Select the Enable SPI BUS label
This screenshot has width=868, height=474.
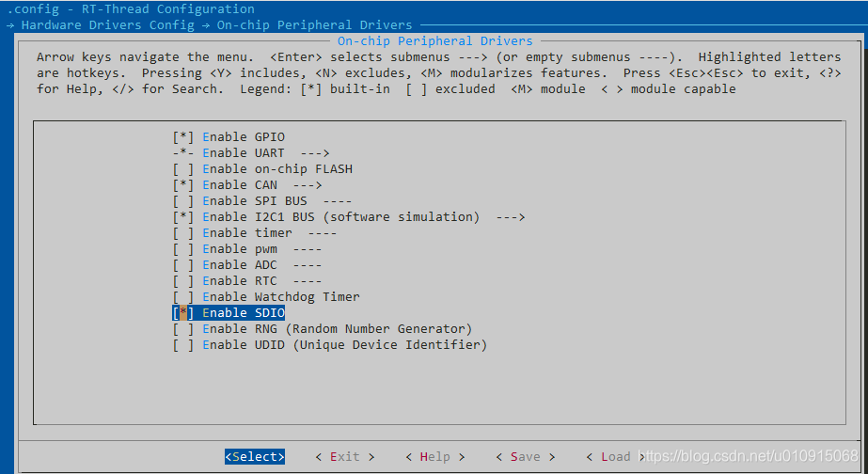pos(255,201)
